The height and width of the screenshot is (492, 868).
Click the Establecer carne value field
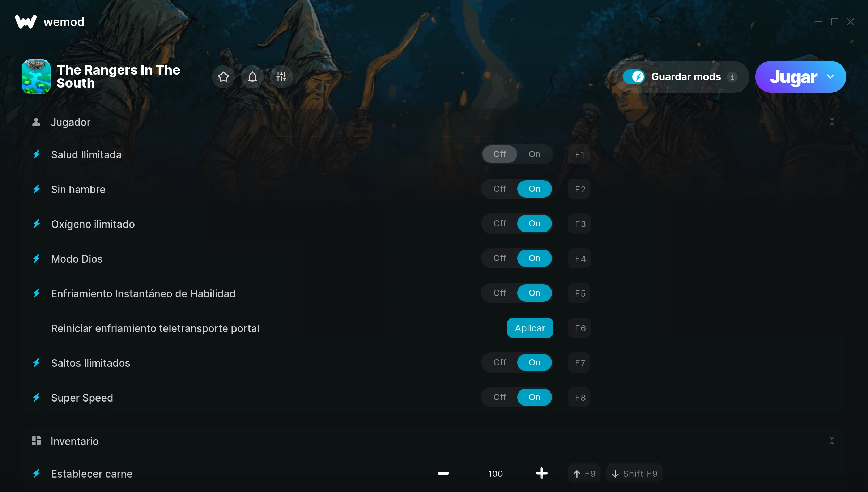(495, 474)
